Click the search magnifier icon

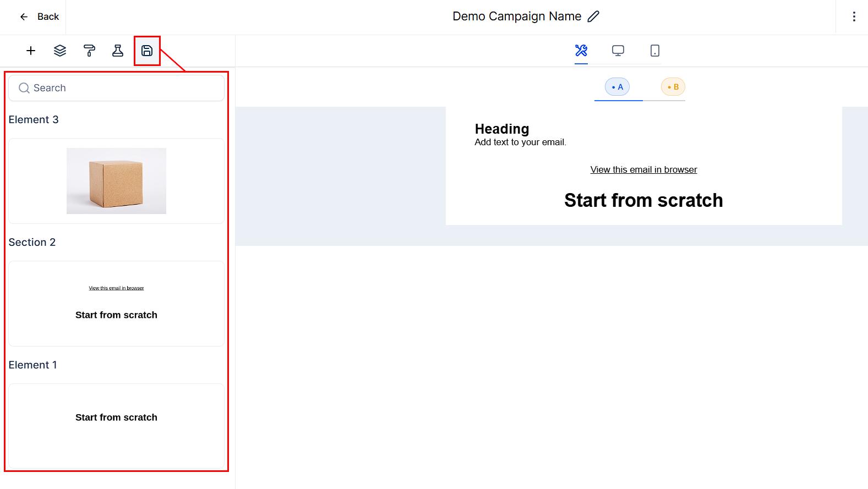(x=24, y=88)
